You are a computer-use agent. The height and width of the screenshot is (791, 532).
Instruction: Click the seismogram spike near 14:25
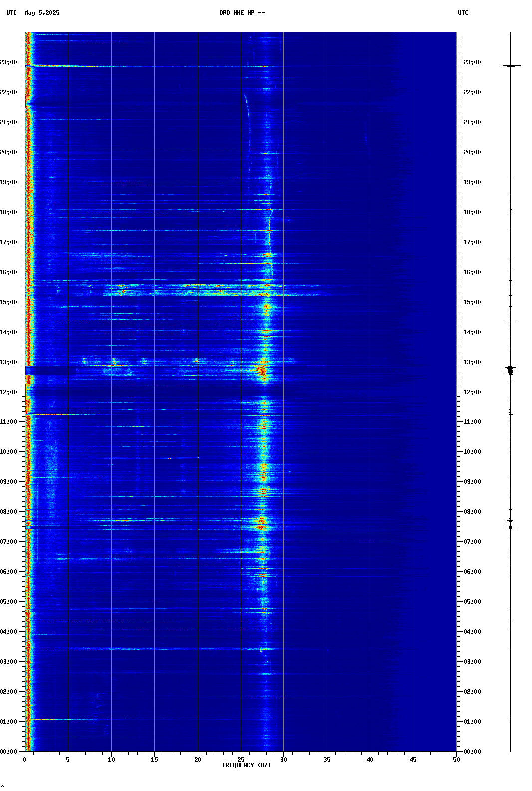[x=510, y=320]
